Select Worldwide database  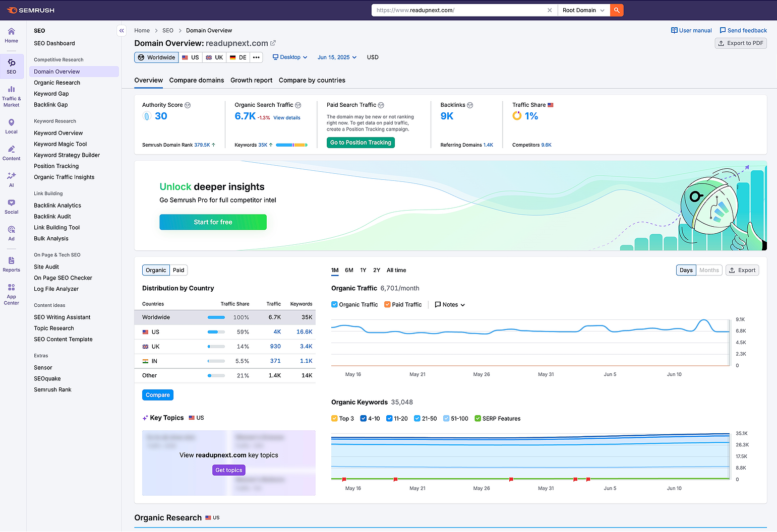(156, 57)
